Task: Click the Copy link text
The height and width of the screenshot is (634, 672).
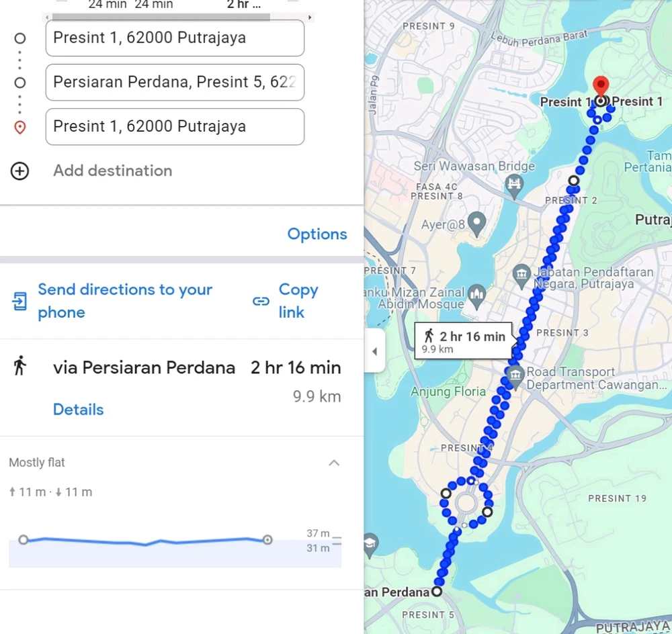Action: point(298,301)
